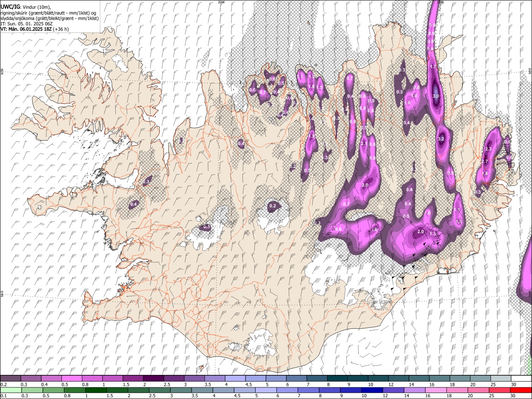Image resolution: width=532 pixels, height=399 pixels.
Task: Click the 3 grey-green swatch in lower legend
Action: click(x=181, y=390)
